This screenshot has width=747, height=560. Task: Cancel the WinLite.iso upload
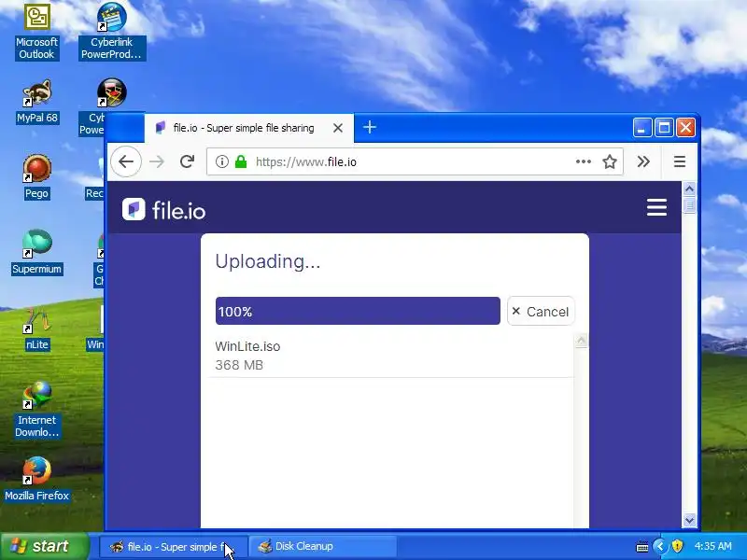pyautogui.click(x=541, y=312)
